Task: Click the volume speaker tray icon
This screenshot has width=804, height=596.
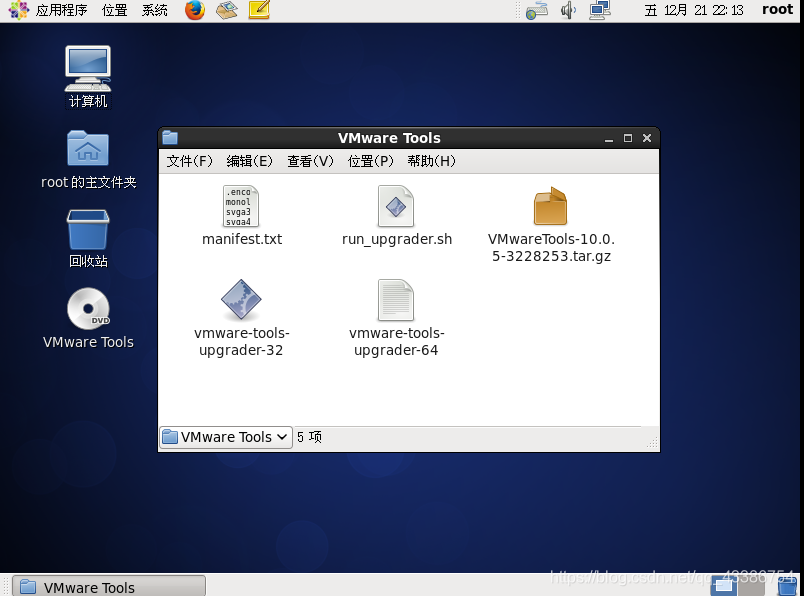Action: click(x=568, y=10)
